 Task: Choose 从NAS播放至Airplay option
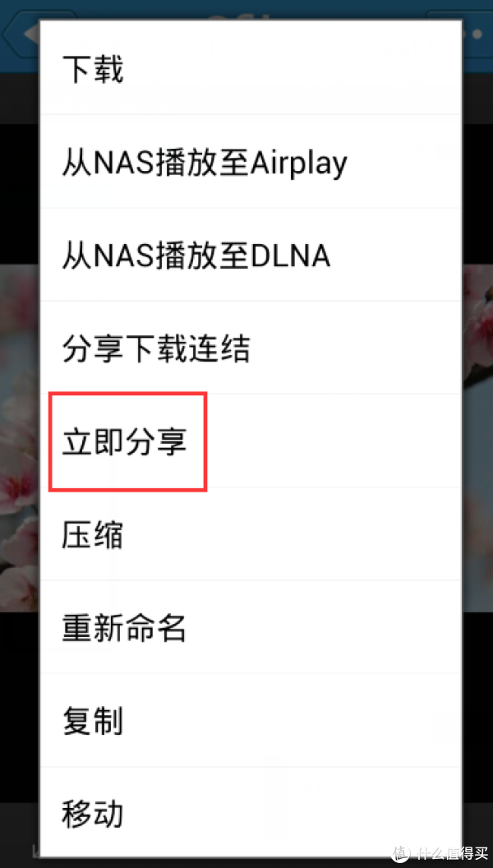[x=250, y=162]
